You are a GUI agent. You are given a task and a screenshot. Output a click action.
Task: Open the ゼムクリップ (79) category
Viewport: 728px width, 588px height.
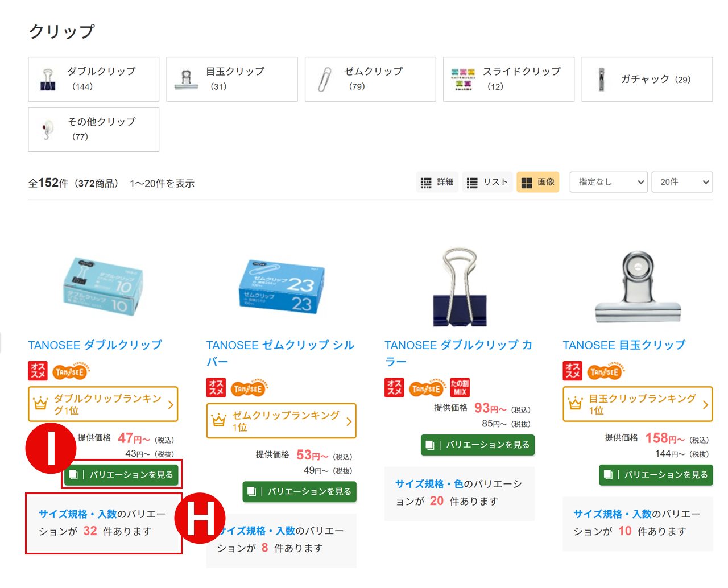pos(370,79)
